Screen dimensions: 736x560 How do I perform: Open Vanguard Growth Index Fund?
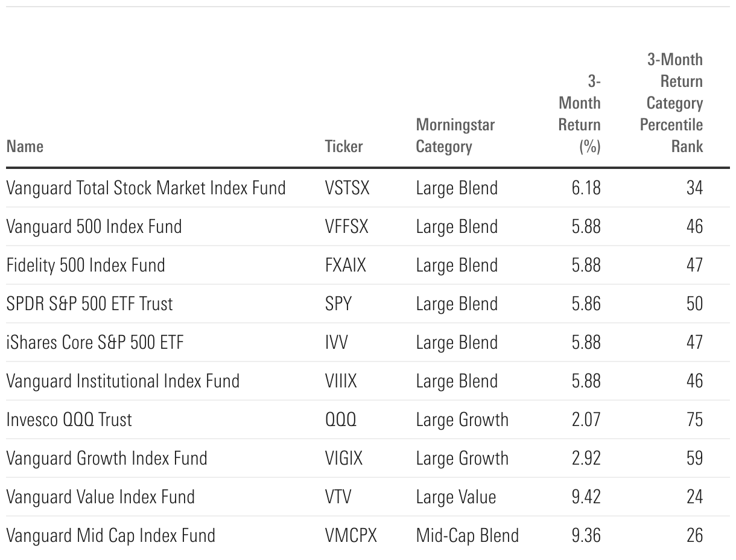[x=106, y=458]
